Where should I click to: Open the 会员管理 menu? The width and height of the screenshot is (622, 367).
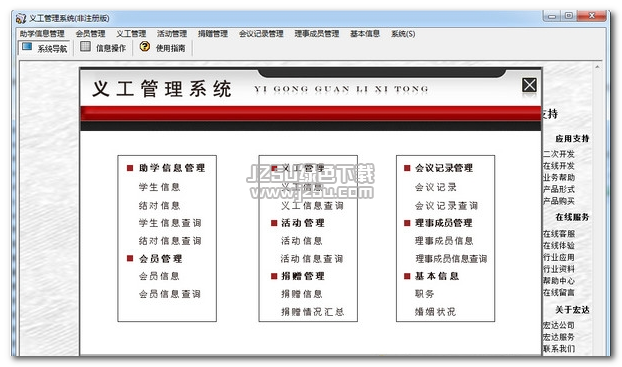coord(90,34)
